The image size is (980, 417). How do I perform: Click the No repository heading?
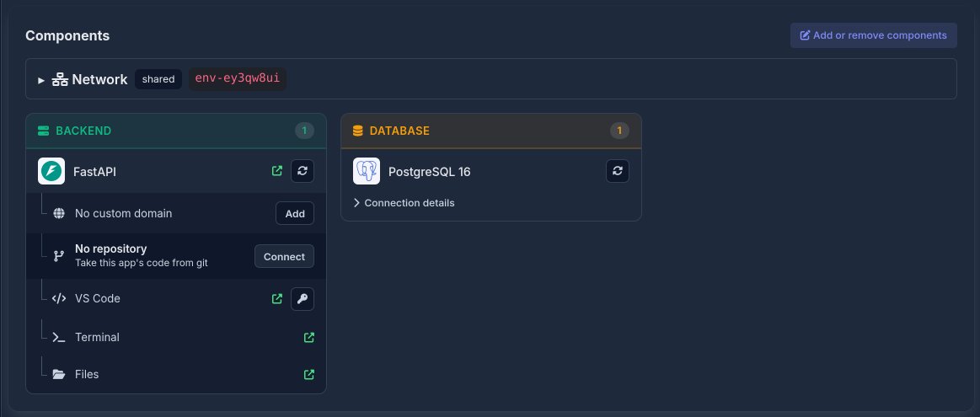pos(110,249)
